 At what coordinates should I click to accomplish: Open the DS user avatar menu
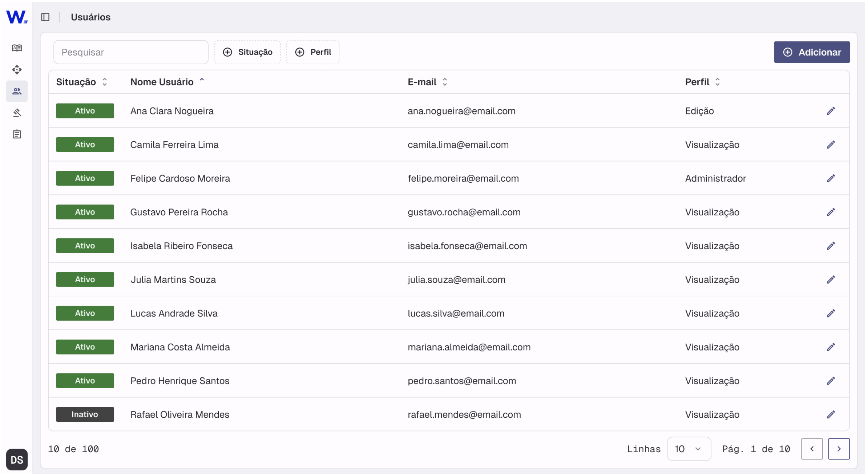pos(17,460)
